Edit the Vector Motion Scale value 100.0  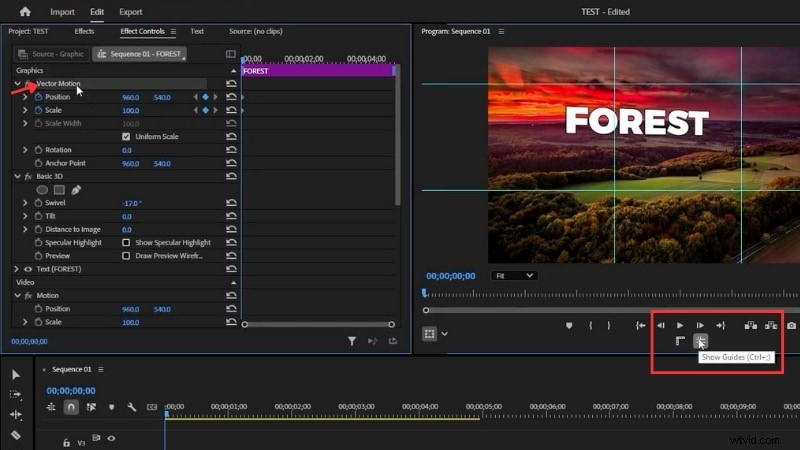pos(131,110)
